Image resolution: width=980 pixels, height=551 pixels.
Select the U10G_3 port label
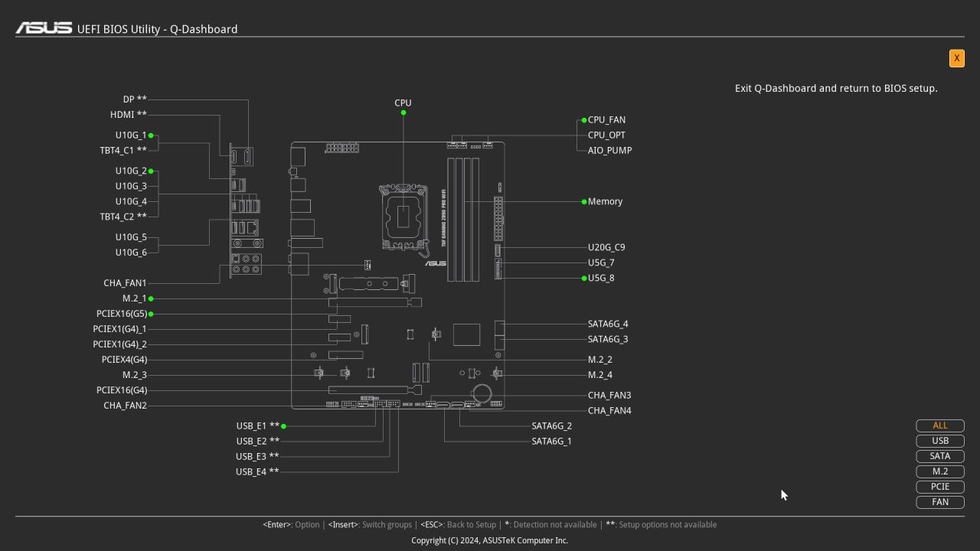tap(131, 187)
